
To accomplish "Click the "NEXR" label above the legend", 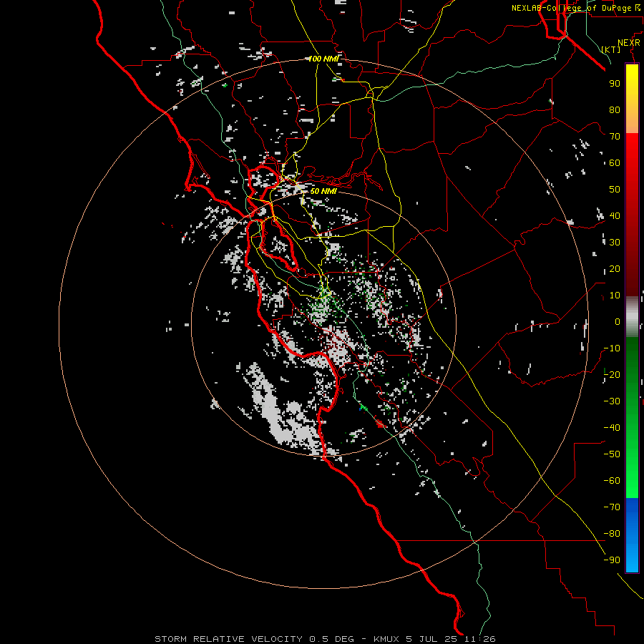I will 629,43.
